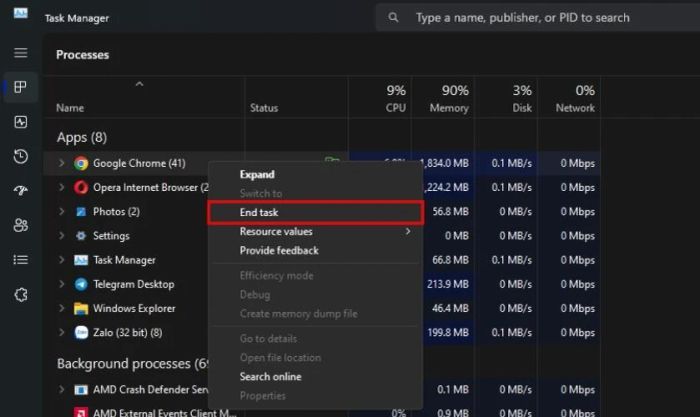Focus the name, publisher, or PID search box
Viewport: 700px width, 417px height.
538,17
